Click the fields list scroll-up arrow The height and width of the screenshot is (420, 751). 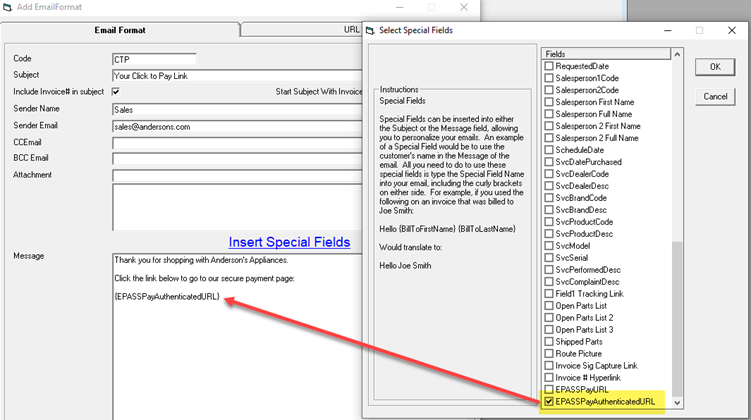[677, 54]
